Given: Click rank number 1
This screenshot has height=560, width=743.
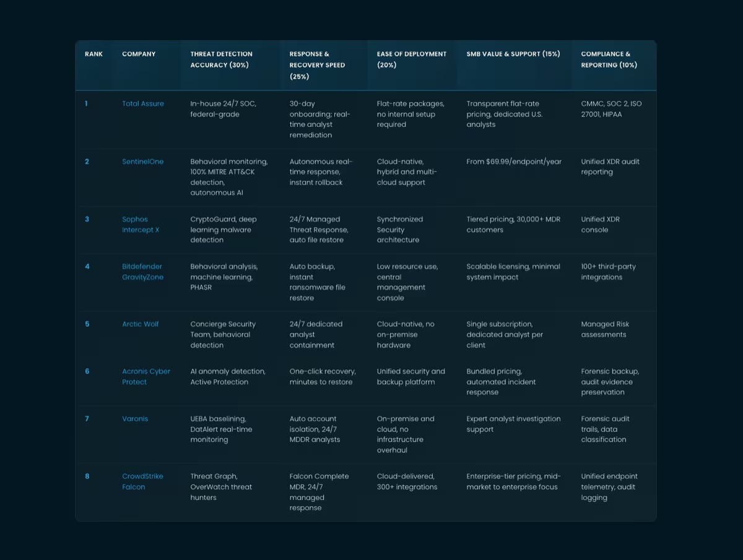Looking at the screenshot, I should (x=87, y=104).
